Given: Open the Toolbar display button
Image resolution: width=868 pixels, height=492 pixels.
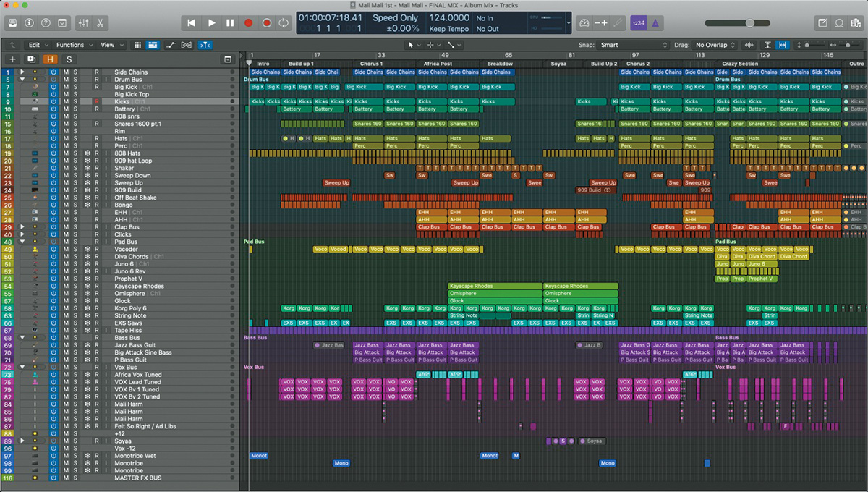Looking at the screenshot, I should 64,23.
